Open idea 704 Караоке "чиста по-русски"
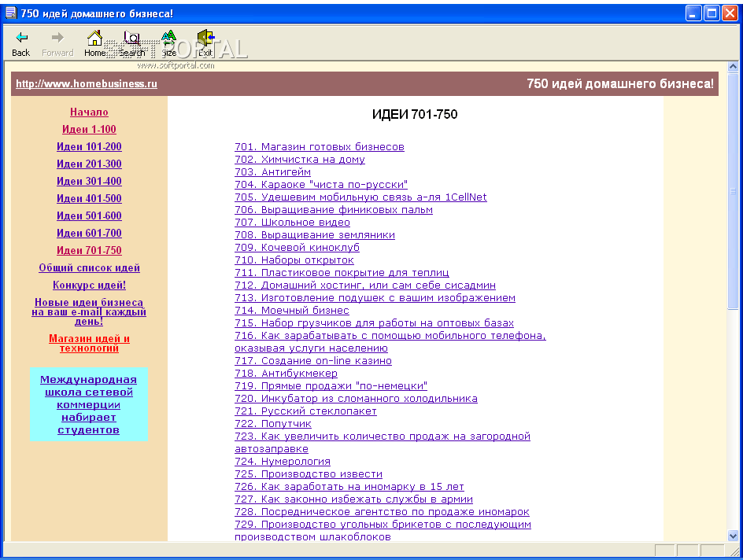Image resolution: width=743 pixels, height=560 pixels. click(321, 185)
